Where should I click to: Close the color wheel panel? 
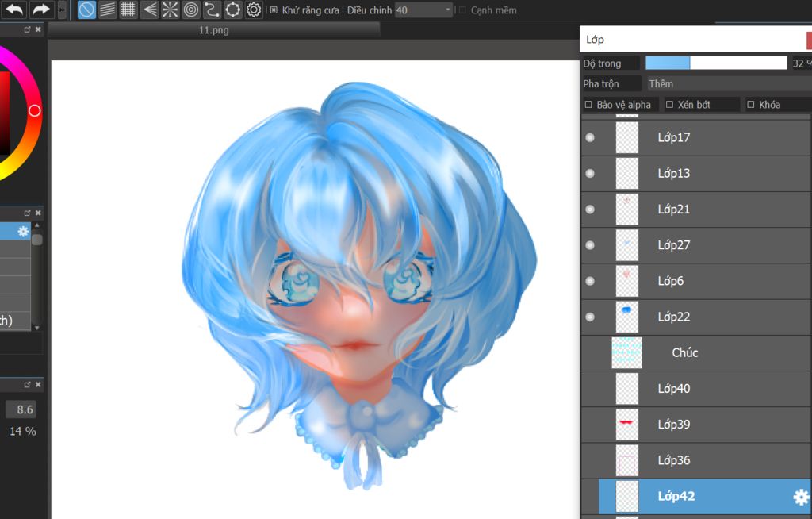38,29
